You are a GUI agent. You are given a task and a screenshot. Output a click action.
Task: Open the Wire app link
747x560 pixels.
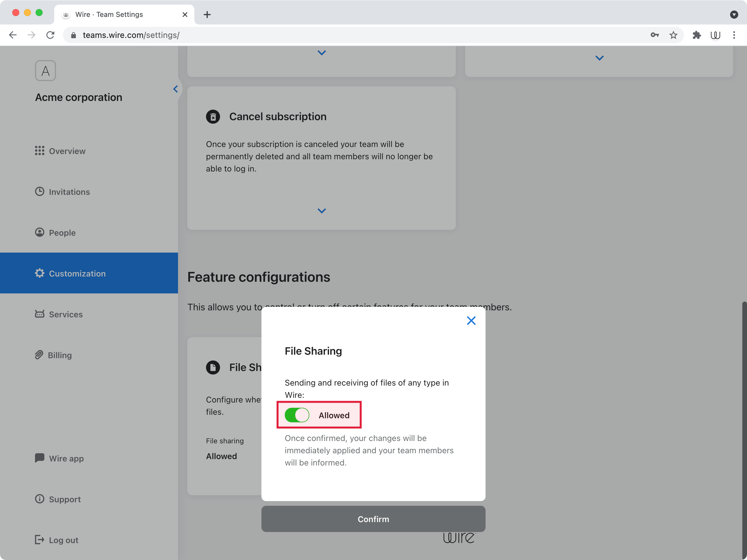click(x=59, y=459)
